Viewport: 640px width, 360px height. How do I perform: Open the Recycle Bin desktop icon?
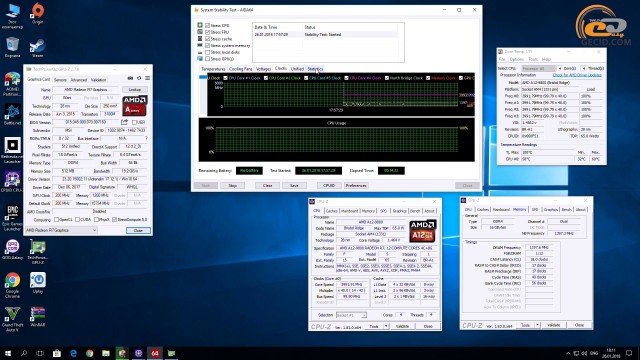(x=12, y=47)
